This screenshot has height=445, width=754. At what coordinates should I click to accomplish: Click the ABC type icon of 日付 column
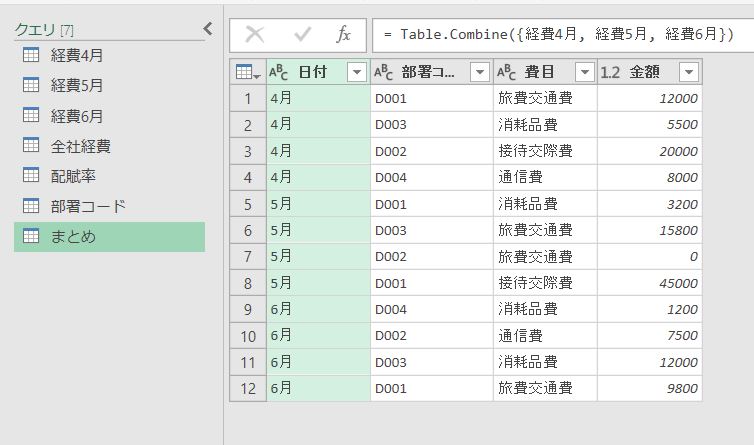[x=279, y=72]
